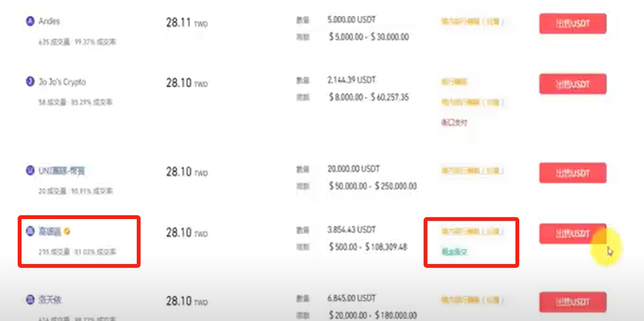Viewport: 644px width, 321px height.
Task: Click avatar icon of merchant with 235 trades
Action: pyautogui.click(x=29, y=232)
